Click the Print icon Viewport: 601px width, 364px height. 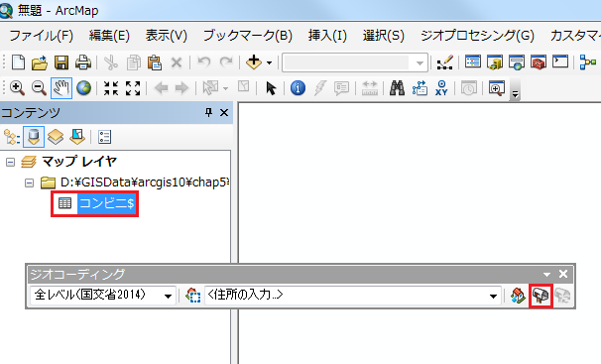click(x=83, y=62)
